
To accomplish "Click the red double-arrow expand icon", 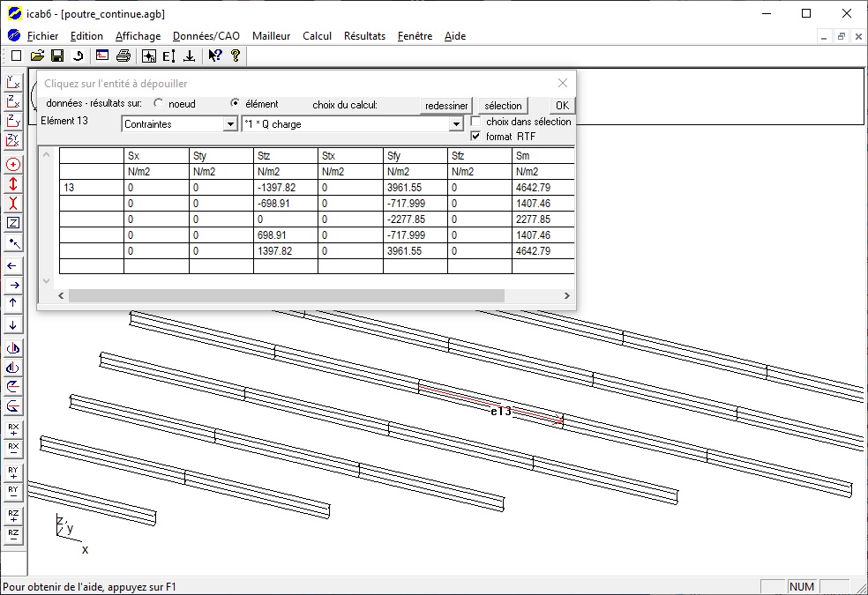I will [13, 184].
